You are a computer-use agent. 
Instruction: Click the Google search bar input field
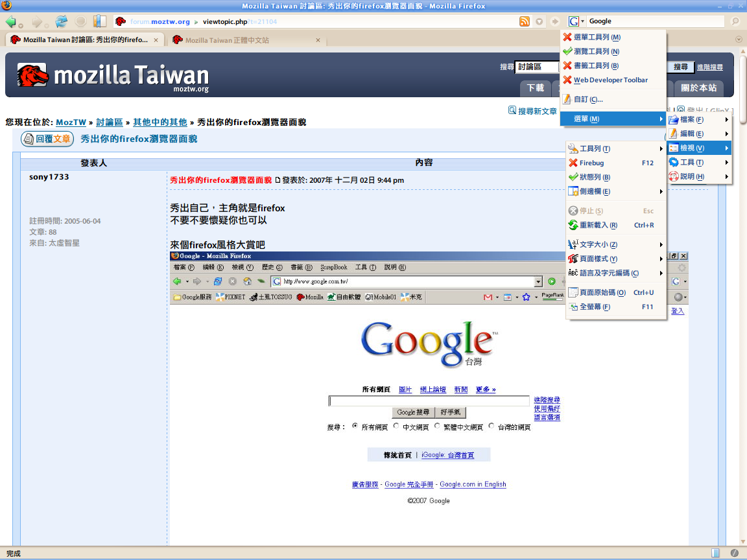[x=655, y=21]
